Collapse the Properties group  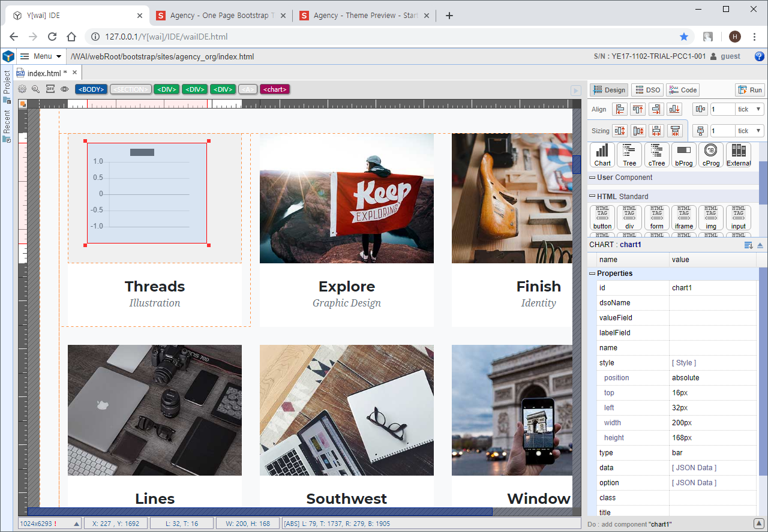pyautogui.click(x=592, y=273)
